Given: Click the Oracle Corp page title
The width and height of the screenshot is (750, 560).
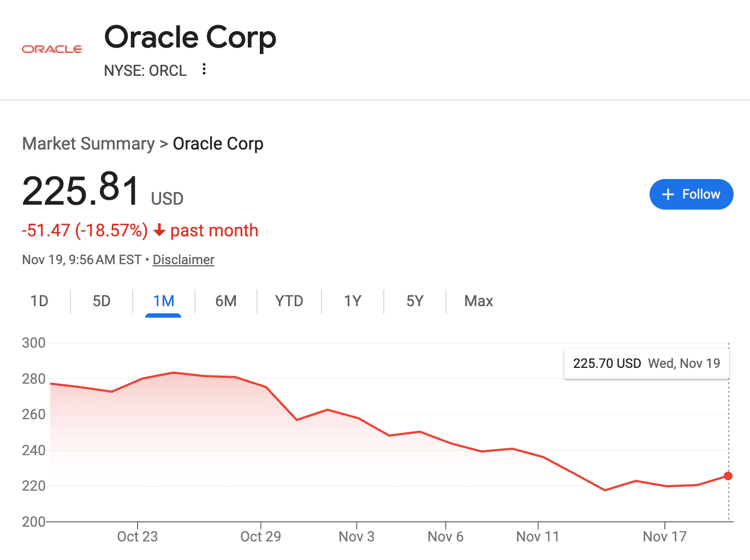Looking at the screenshot, I should [190, 38].
